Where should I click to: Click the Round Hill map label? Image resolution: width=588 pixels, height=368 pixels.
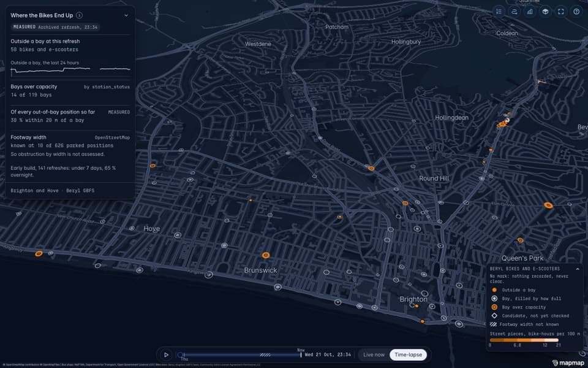pyautogui.click(x=434, y=178)
